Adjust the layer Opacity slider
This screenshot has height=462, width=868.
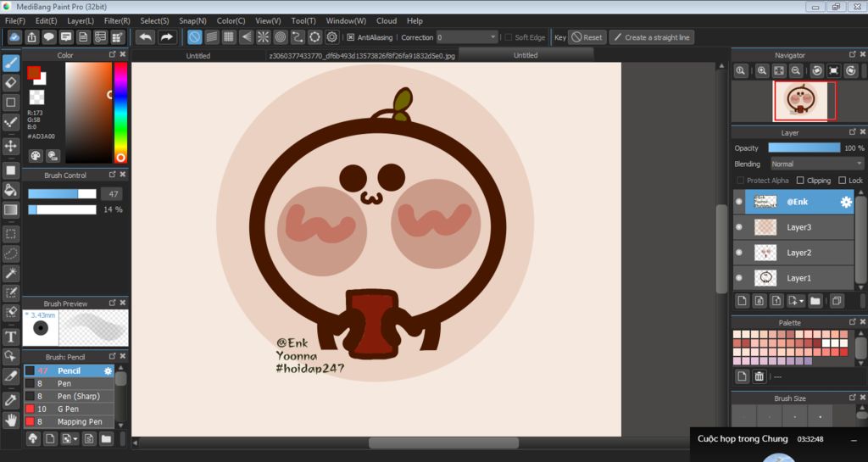pos(804,148)
